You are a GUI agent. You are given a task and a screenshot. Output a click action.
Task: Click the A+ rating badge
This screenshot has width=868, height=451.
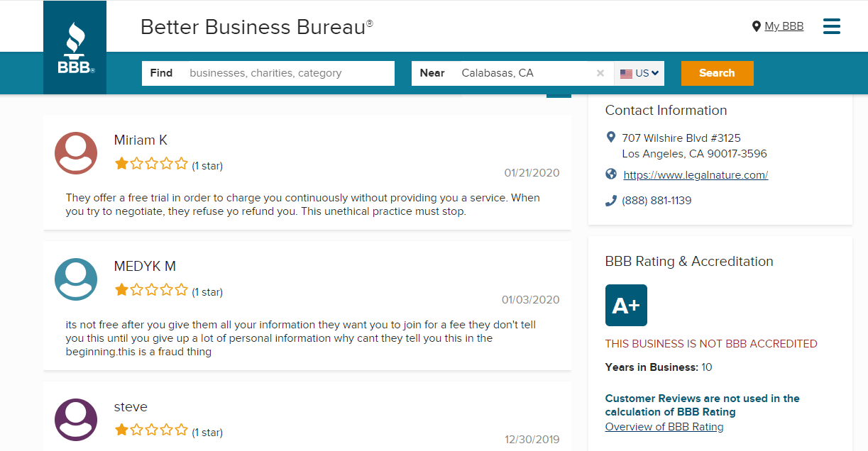626,305
